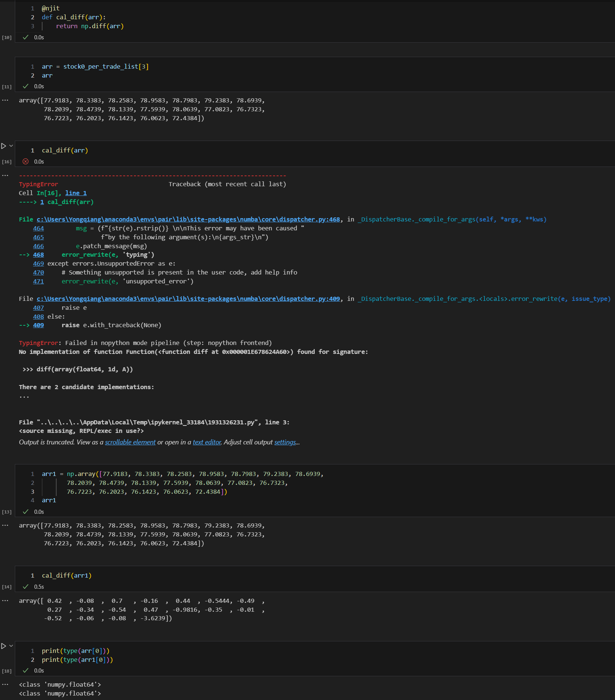Screen dimensions: 615x700
Task: Jump to line 464 link in traceback
Action: point(38,228)
